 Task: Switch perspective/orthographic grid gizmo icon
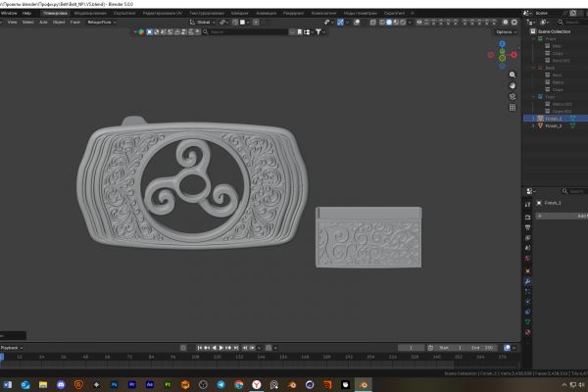click(513, 108)
